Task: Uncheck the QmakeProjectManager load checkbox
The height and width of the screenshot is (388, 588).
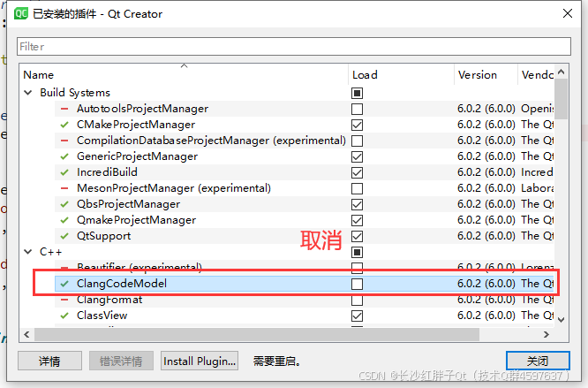Action: [357, 220]
